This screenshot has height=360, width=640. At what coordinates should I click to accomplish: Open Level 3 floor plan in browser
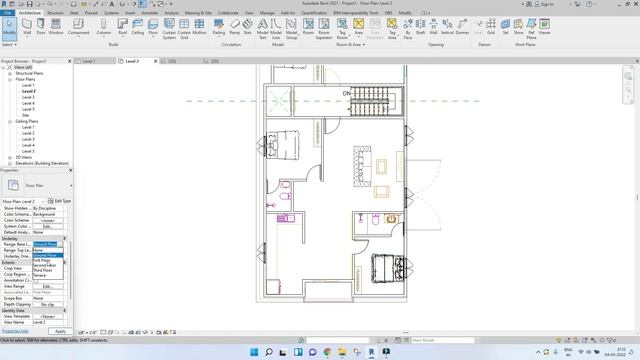pos(28,97)
